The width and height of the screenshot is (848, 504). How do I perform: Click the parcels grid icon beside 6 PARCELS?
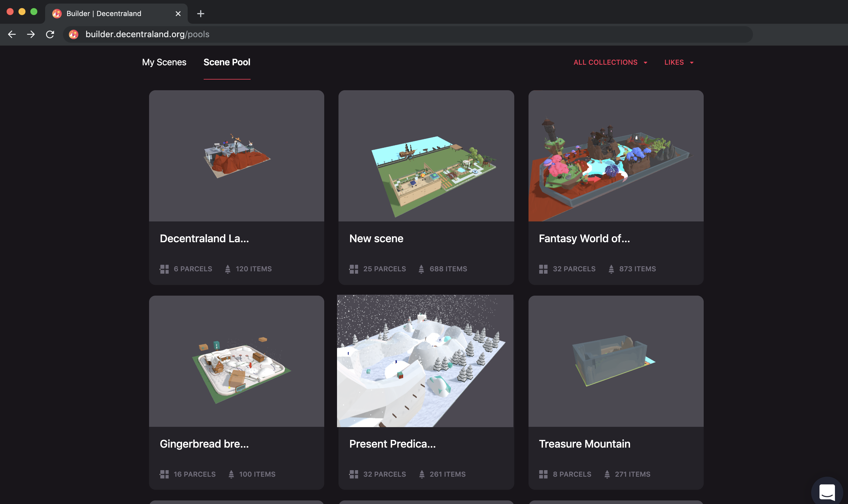164,269
